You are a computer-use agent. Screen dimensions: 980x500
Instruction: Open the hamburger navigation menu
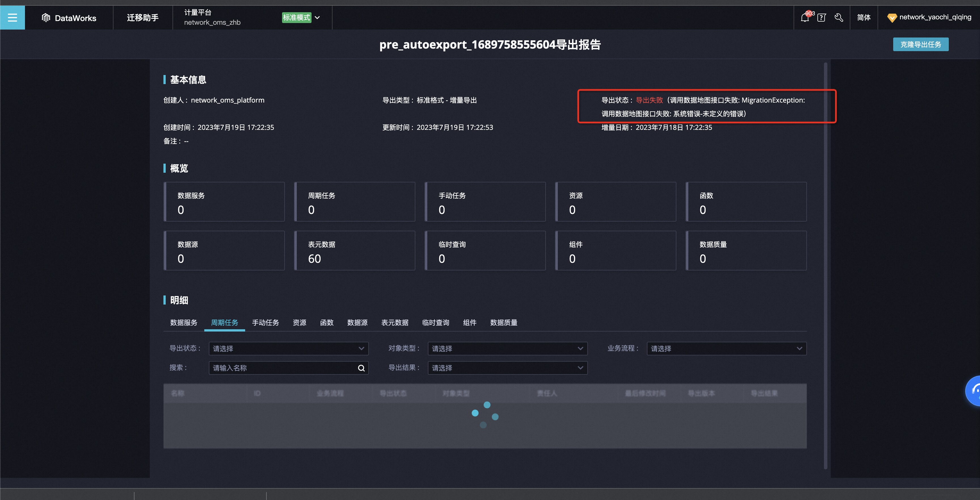click(12, 18)
